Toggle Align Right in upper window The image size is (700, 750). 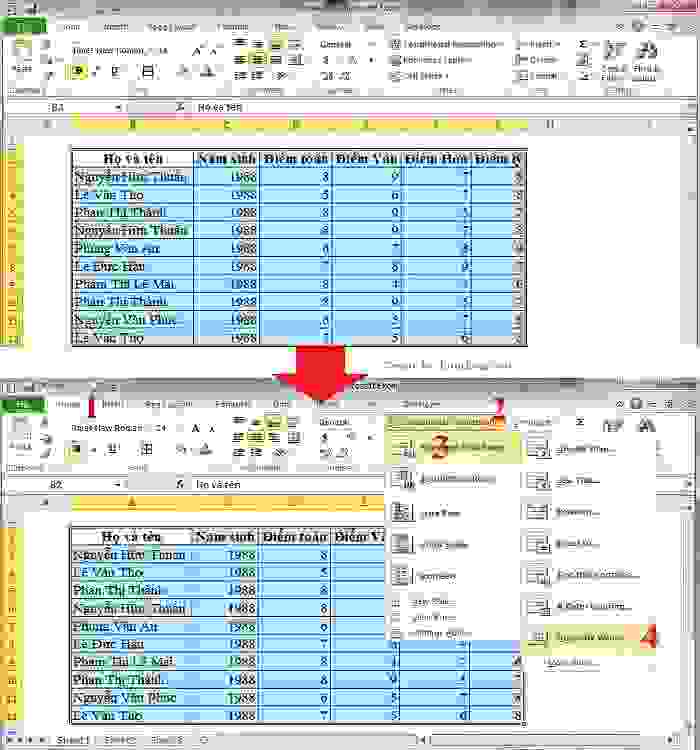[276, 60]
